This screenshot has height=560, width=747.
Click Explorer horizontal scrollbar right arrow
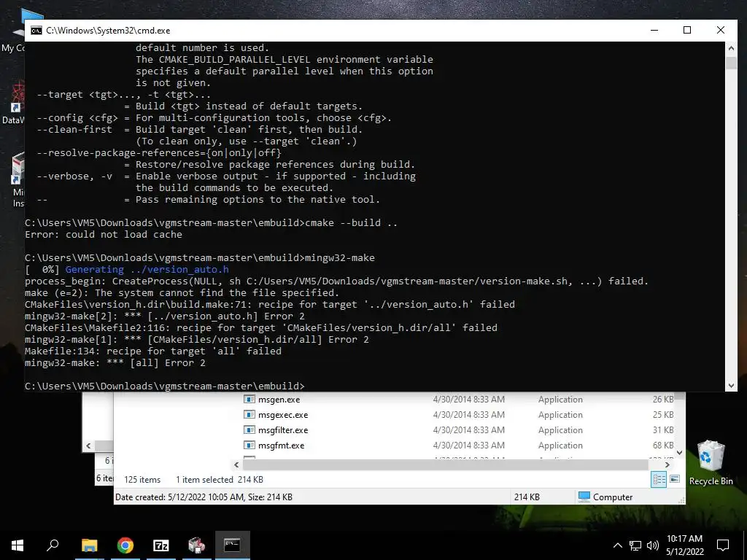coord(667,464)
